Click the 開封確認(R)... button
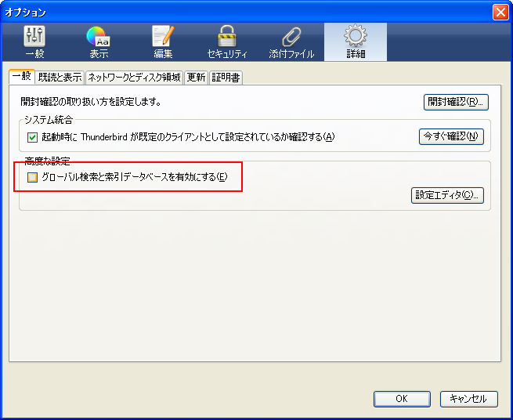Viewport: 513px width, 420px height. click(x=456, y=102)
